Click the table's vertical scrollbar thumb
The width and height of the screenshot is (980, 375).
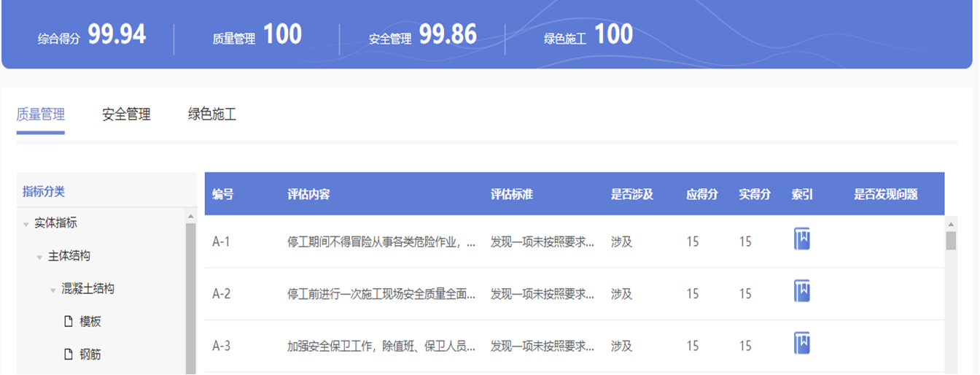click(x=951, y=241)
